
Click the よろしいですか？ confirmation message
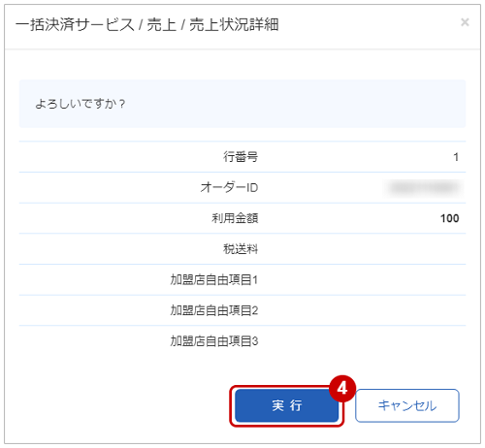tap(80, 104)
